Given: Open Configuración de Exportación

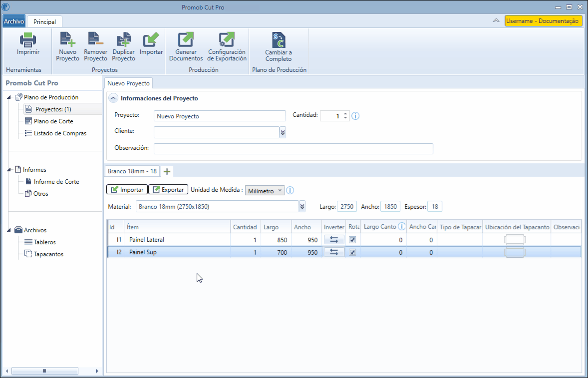Looking at the screenshot, I should point(227,40).
